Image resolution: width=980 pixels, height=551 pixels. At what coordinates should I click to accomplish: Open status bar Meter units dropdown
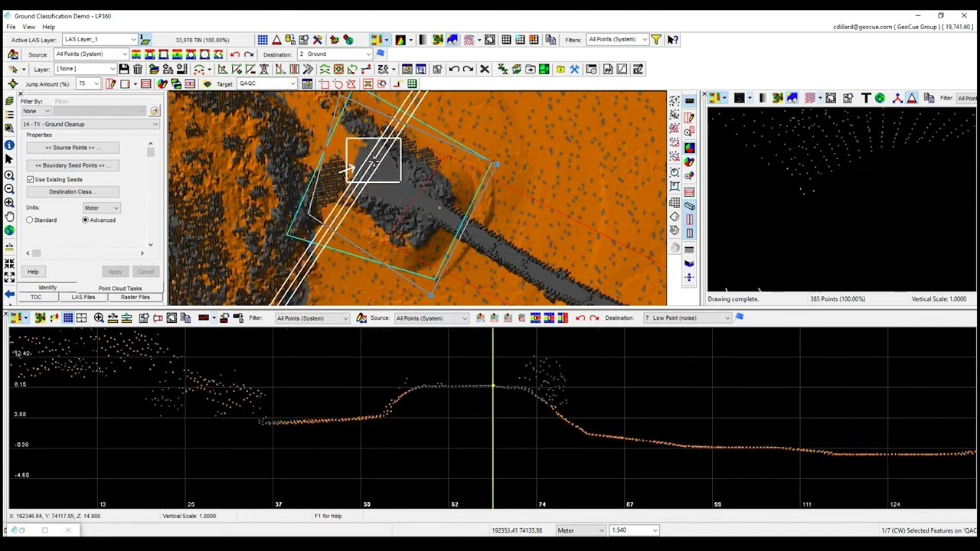point(580,530)
